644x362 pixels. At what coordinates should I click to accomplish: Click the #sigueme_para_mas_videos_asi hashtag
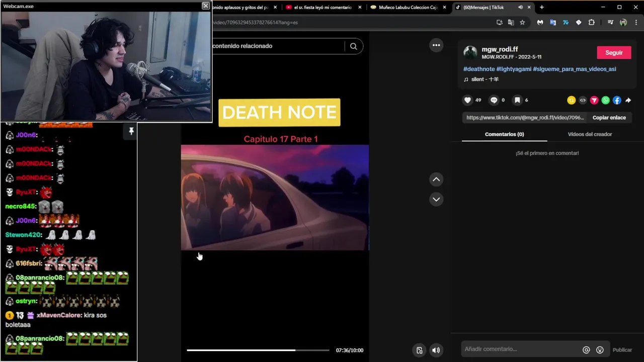pos(575,69)
